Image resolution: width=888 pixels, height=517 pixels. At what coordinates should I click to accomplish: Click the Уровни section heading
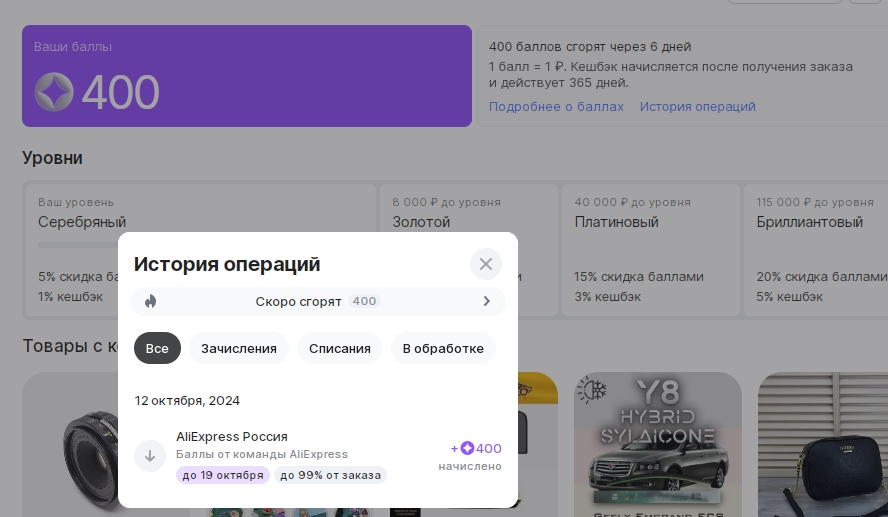click(52, 158)
